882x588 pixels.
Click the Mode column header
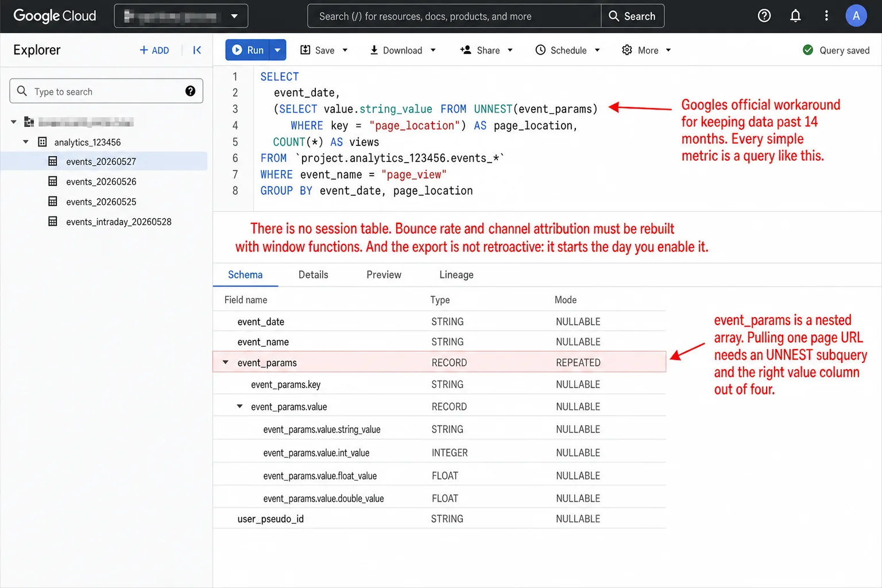pyautogui.click(x=566, y=300)
